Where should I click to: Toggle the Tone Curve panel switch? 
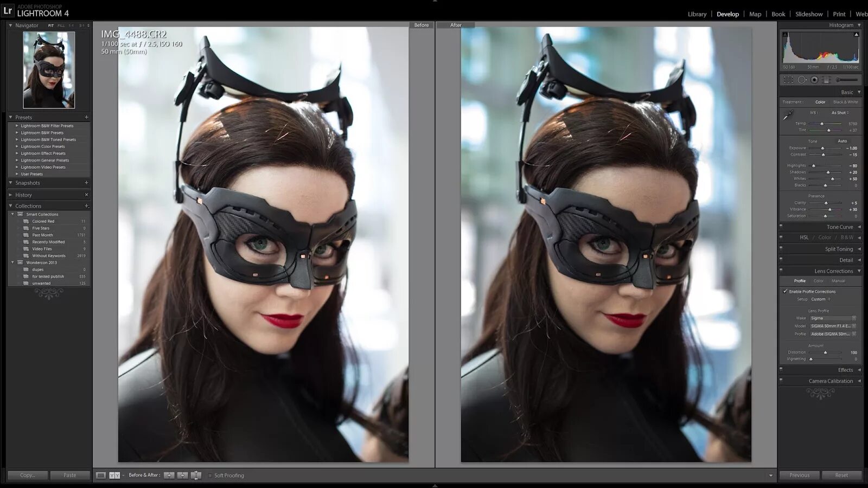781,227
